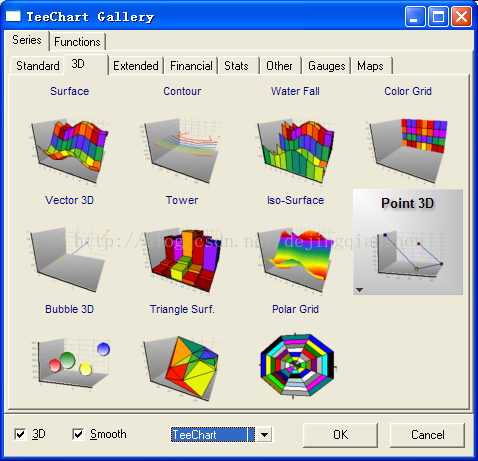Open the Stats gallery tab
This screenshot has height=461, width=478.
pos(239,66)
